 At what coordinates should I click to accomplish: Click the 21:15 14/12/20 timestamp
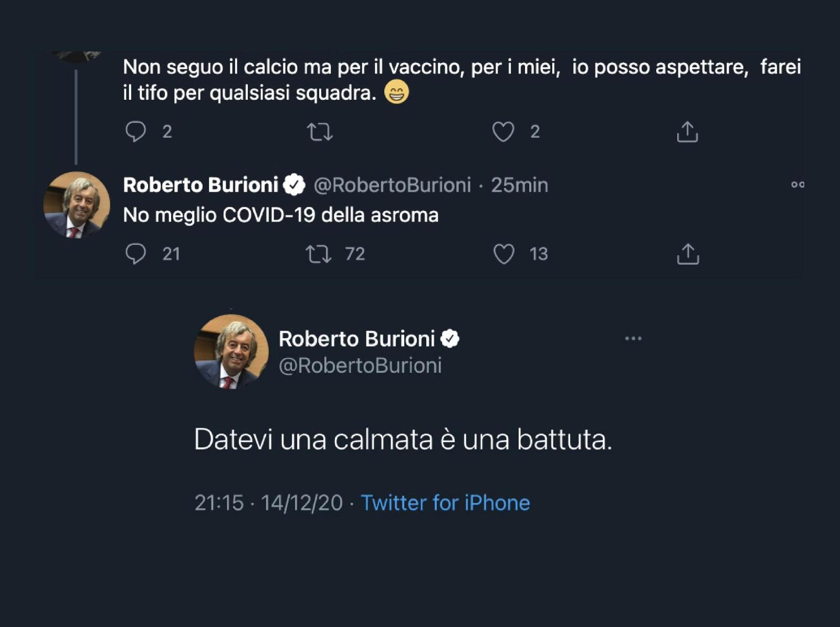(x=268, y=503)
